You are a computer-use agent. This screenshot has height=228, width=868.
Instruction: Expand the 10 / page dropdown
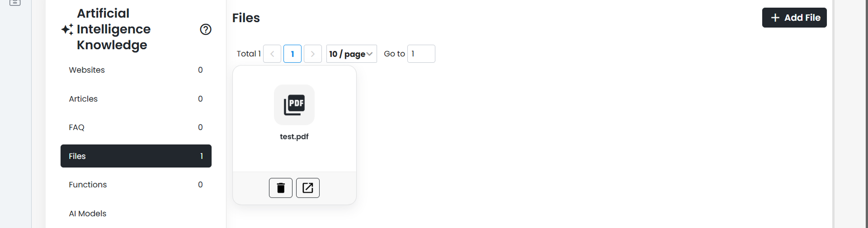tap(352, 54)
